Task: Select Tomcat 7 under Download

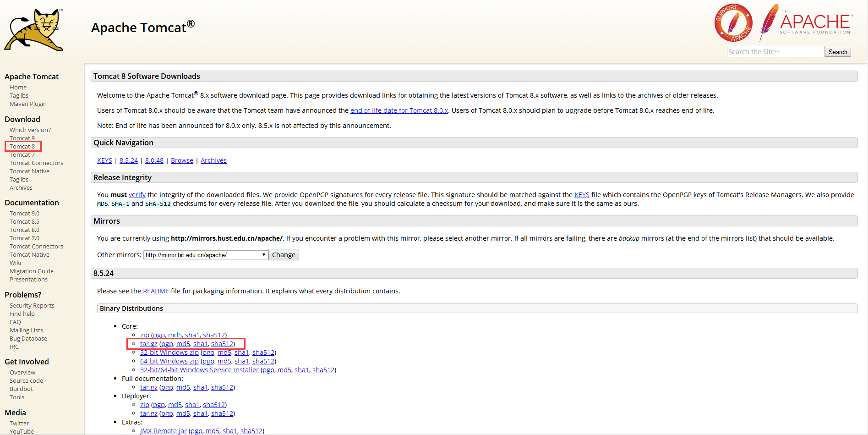Action: [22, 155]
